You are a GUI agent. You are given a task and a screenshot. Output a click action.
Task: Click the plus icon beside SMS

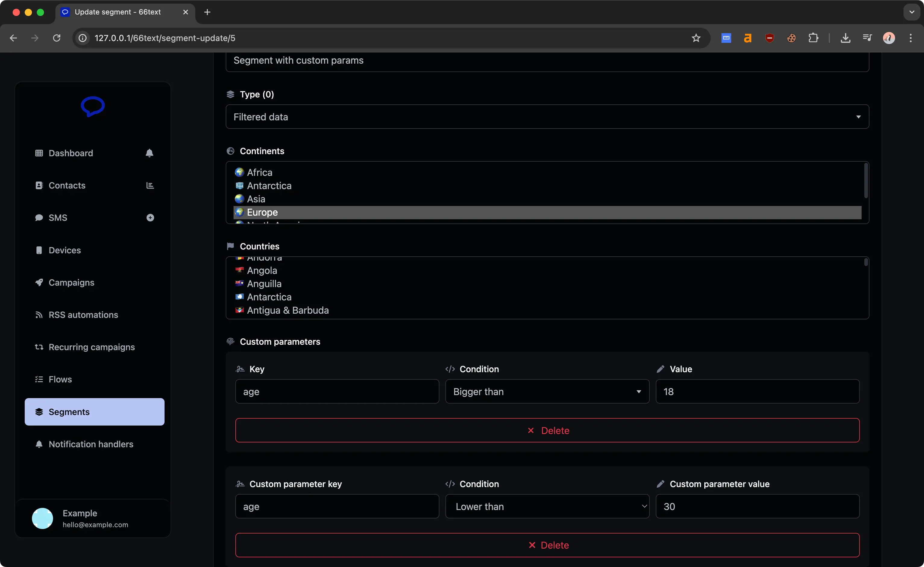[150, 217]
